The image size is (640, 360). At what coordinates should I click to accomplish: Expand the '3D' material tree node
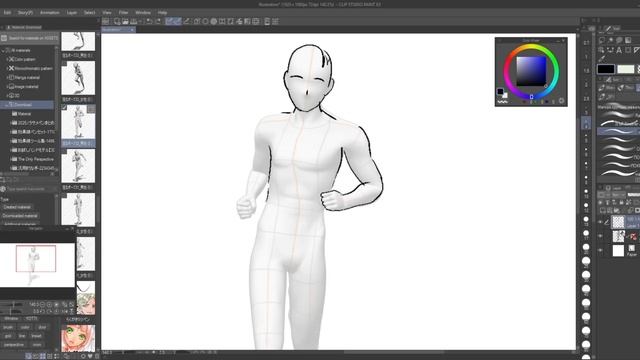coord(7,96)
